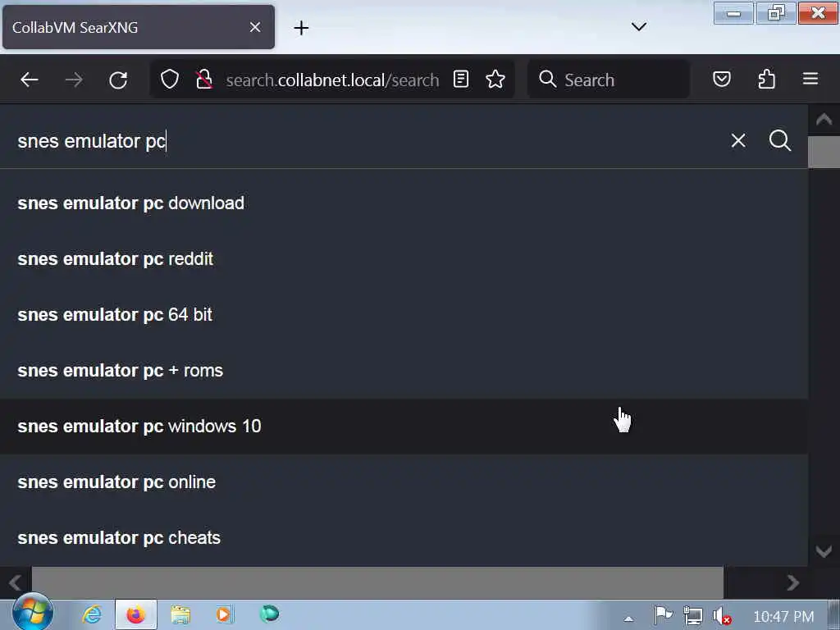Open the Firefox hamburger menu
Image resolution: width=840 pixels, height=630 pixels.
(810, 80)
